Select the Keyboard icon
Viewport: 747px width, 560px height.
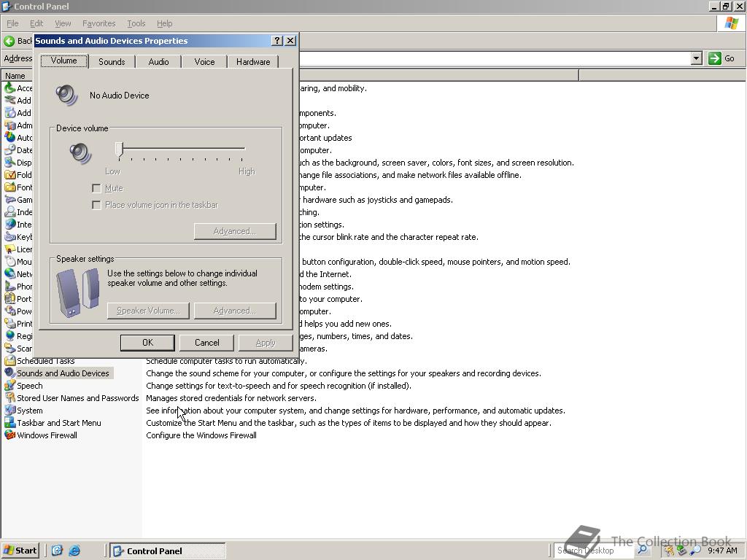(x=10, y=237)
